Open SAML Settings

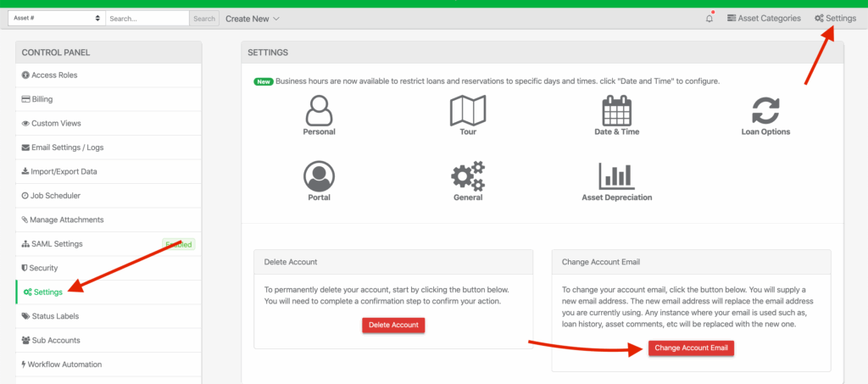tap(108, 244)
